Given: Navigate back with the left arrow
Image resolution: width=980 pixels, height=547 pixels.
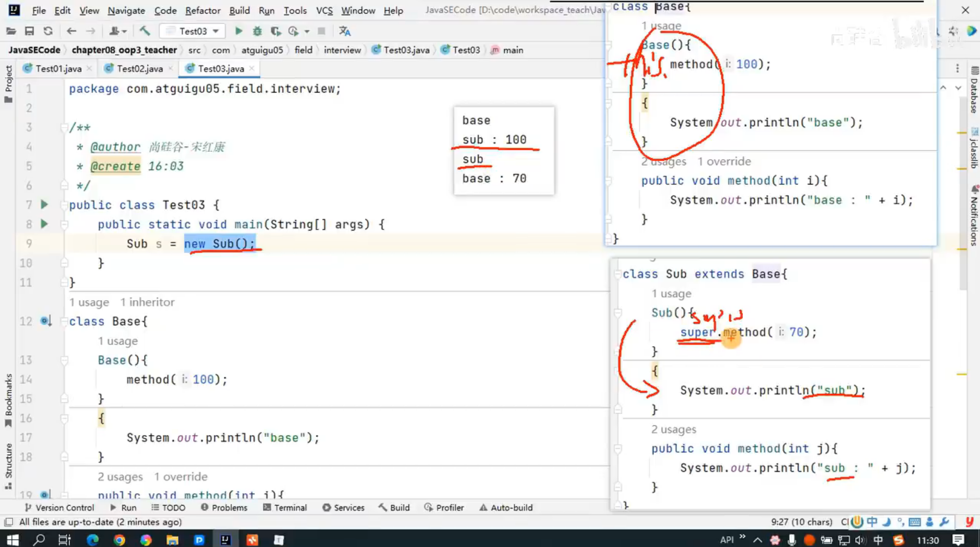Looking at the screenshot, I should (x=72, y=31).
